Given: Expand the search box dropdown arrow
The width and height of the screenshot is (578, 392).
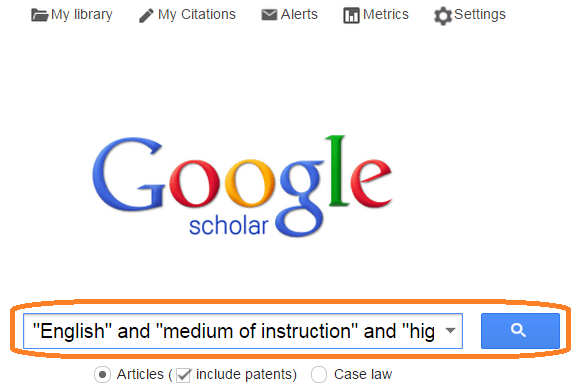Looking at the screenshot, I should [450, 330].
